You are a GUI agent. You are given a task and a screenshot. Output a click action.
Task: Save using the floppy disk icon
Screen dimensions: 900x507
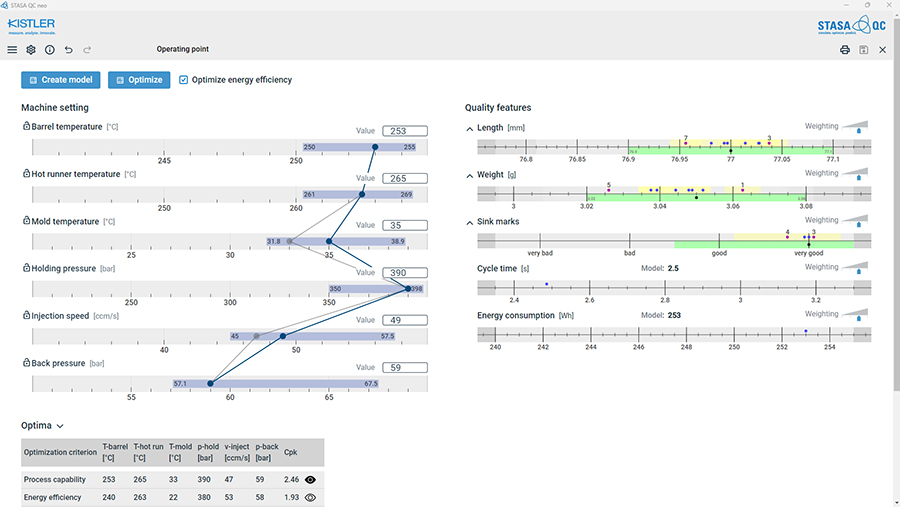click(864, 49)
